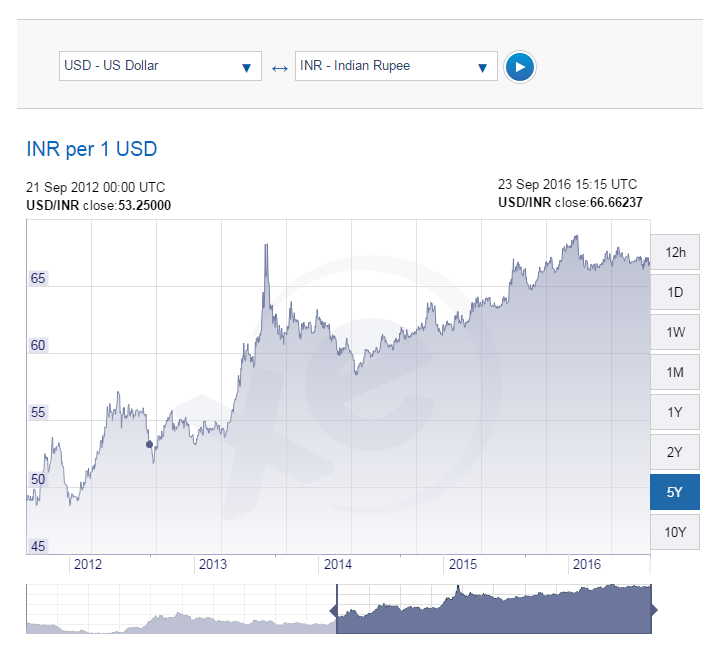The height and width of the screenshot is (655, 703).
Task: Click the INR per 1 USD heading
Action: coord(92,149)
